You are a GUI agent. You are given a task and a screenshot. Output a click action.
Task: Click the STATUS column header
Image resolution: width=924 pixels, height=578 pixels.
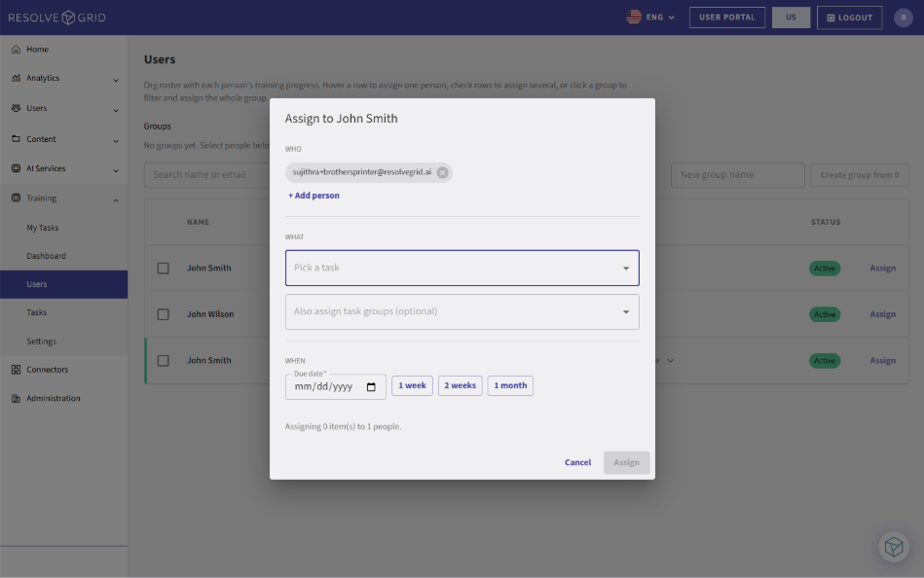(826, 222)
